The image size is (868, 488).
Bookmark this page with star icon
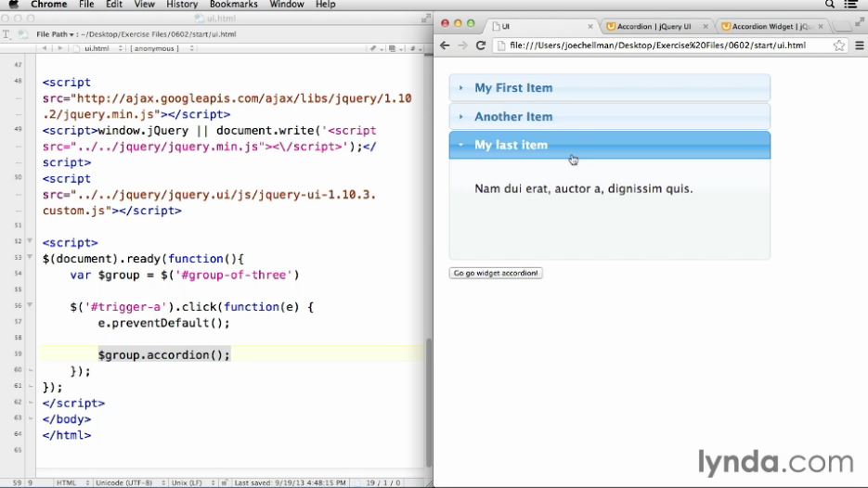pyautogui.click(x=839, y=45)
